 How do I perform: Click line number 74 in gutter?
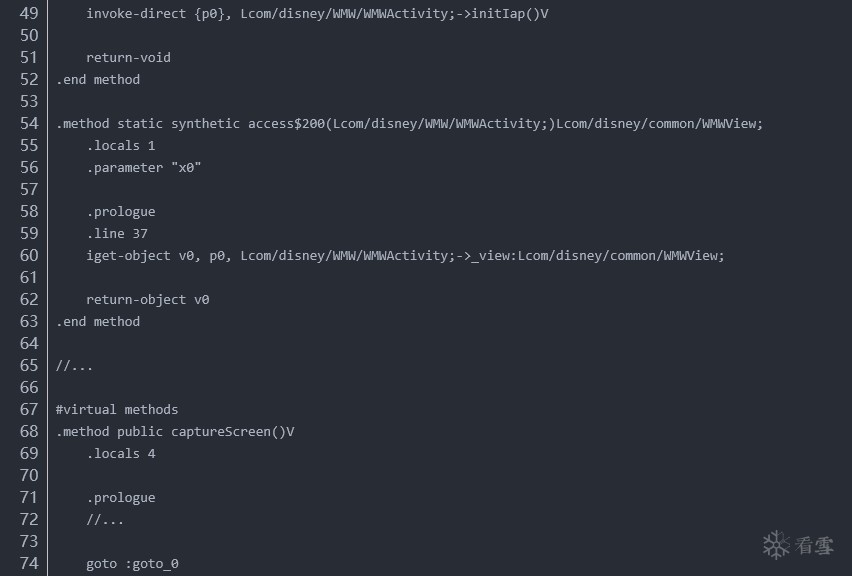tap(29, 564)
